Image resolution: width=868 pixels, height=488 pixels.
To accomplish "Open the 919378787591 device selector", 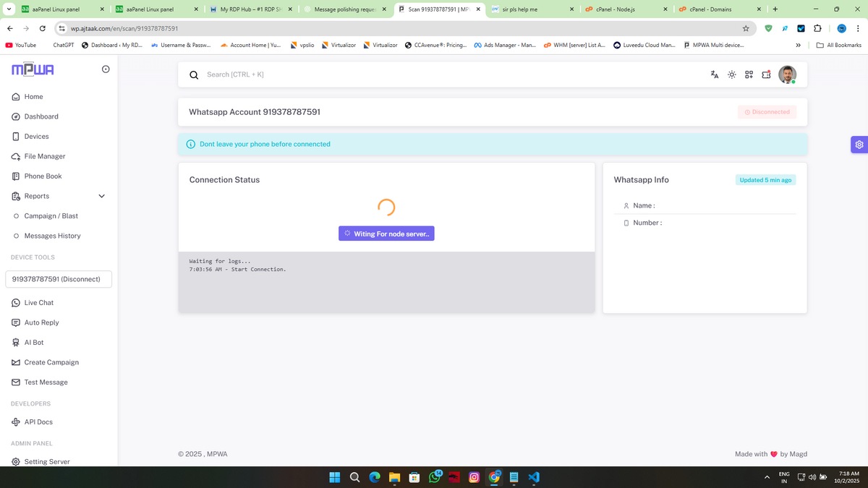I will pos(59,279).
